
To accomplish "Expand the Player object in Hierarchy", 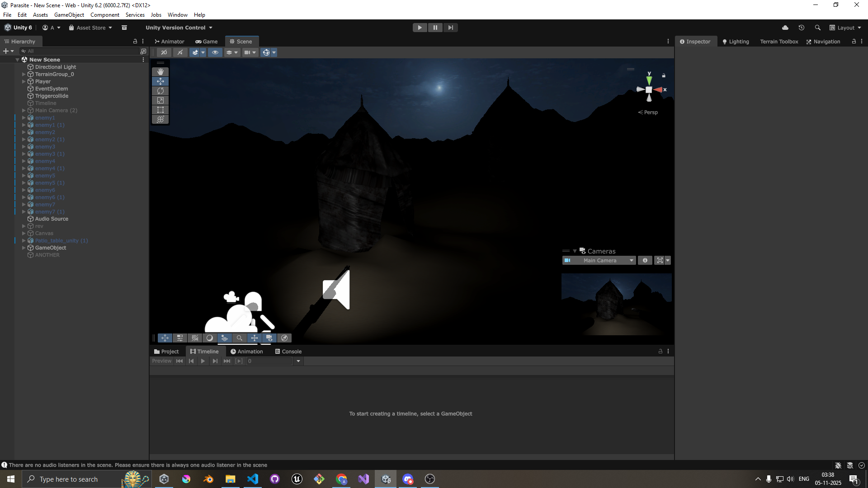I will [24, 81].
